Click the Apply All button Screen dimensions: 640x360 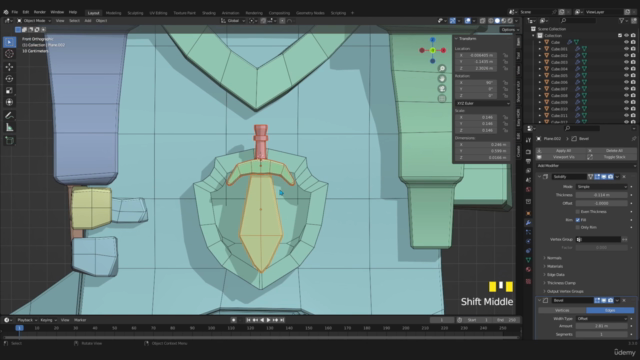point(561,151)
